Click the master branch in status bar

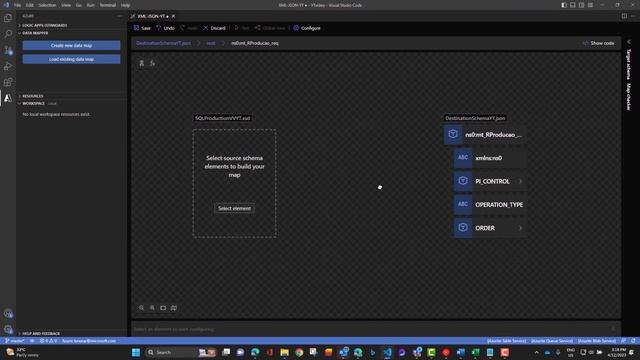[x=15, y=341]
